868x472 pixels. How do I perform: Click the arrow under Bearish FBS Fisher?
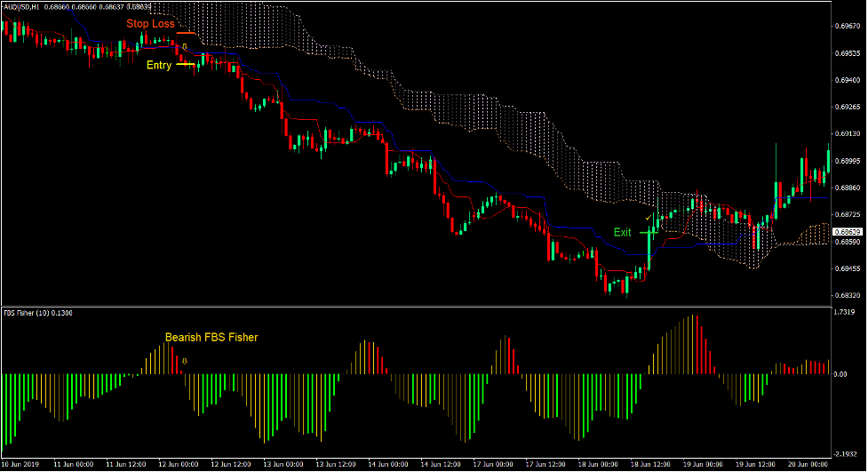tap(185, 361)
